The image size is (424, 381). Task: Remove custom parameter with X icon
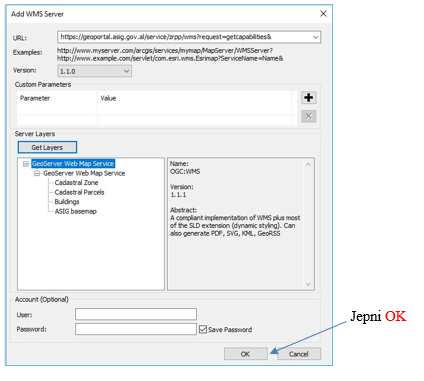click(309, 116)
